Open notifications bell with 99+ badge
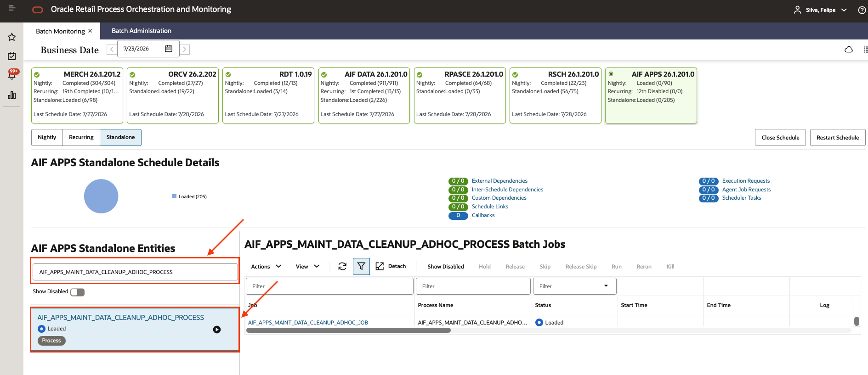Viewport: 868px width, 375px height. (12, 74)
